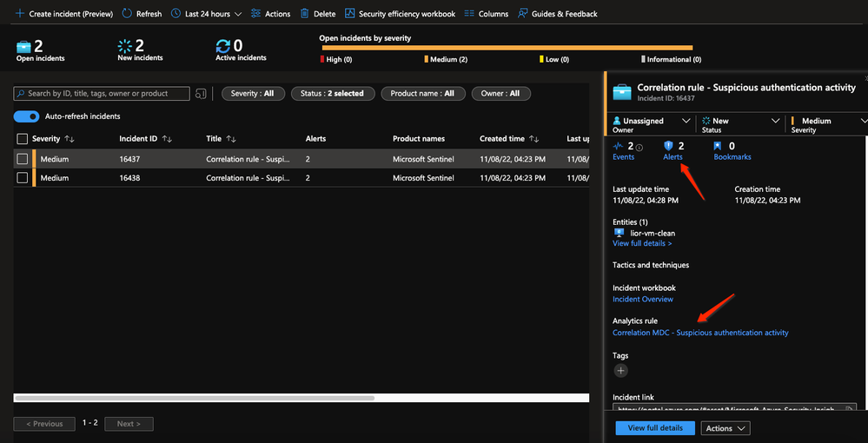Image resolution: width=868 pixels, height=443 pixels.
Task: Open the View full details > entities link
Action: pos(642,243)
